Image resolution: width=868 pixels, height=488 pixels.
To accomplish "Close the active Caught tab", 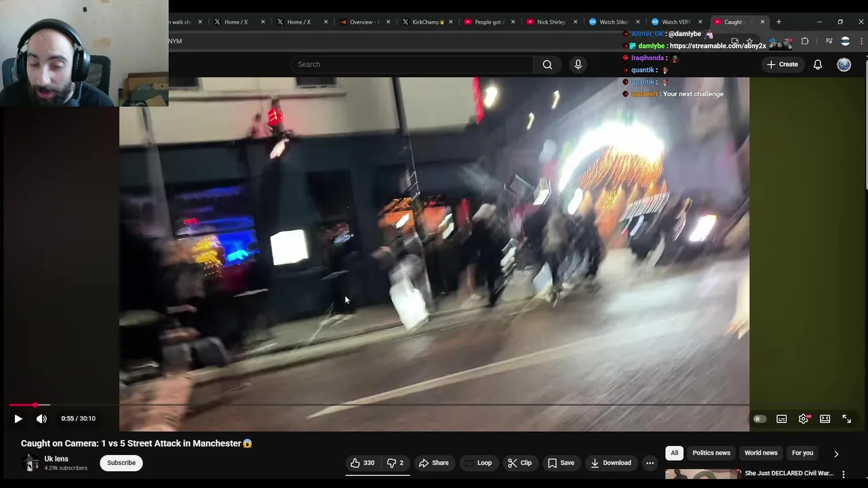I will pyautogui.click(x=762, y=22).
